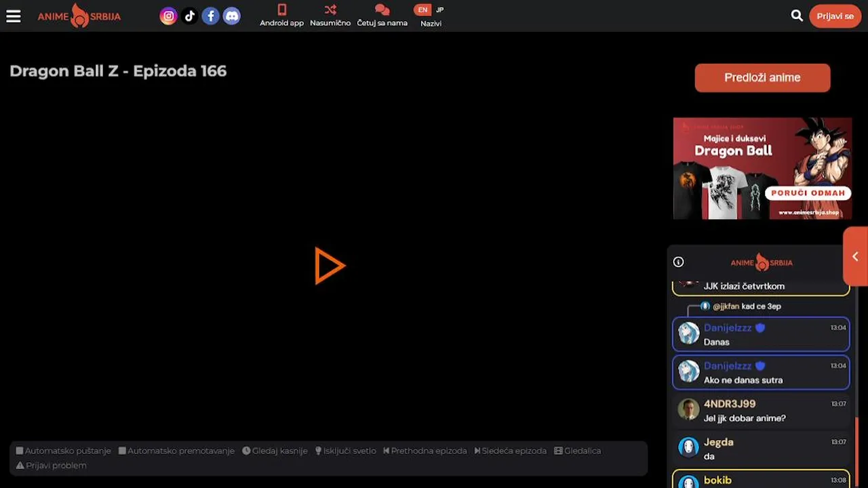Collapse the chat panel with the arrow
Image resolution: width=868 pixels, height=488 pixels.
[x=855, y=256]
